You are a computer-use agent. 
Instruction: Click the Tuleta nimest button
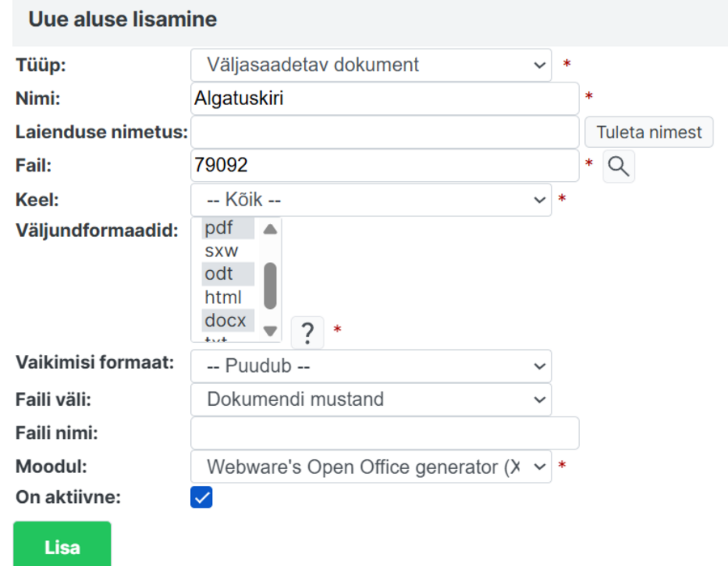coord(649,133)
